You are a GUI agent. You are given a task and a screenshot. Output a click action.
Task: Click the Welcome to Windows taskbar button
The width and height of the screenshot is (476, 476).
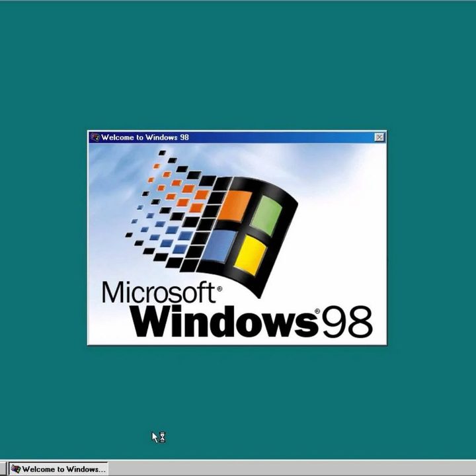(58, 469)
